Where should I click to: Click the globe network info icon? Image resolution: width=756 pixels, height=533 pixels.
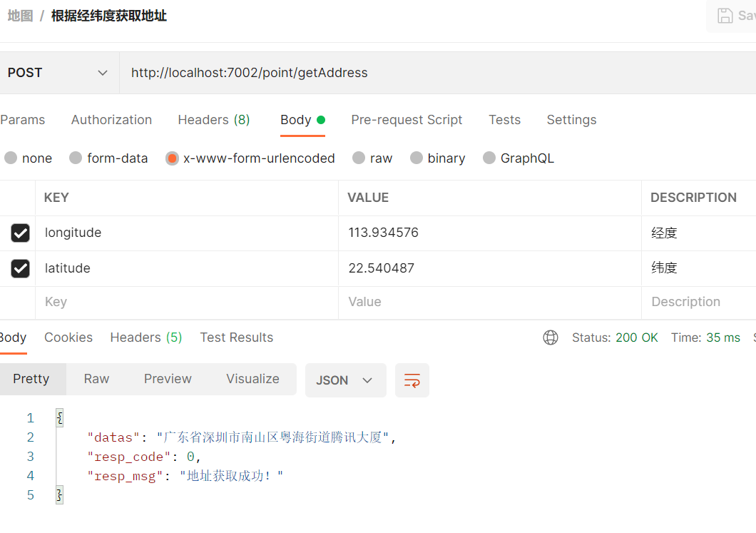[x=551, y=337]
